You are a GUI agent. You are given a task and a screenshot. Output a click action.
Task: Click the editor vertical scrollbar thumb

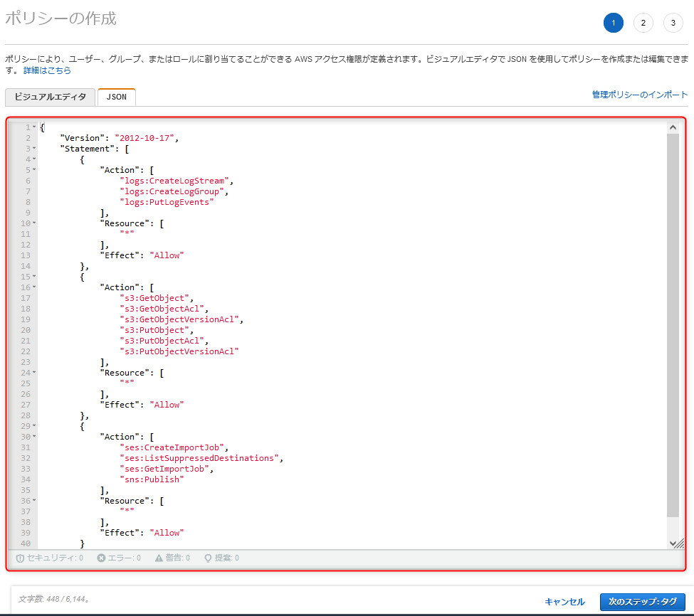click(x=673, y=325)
